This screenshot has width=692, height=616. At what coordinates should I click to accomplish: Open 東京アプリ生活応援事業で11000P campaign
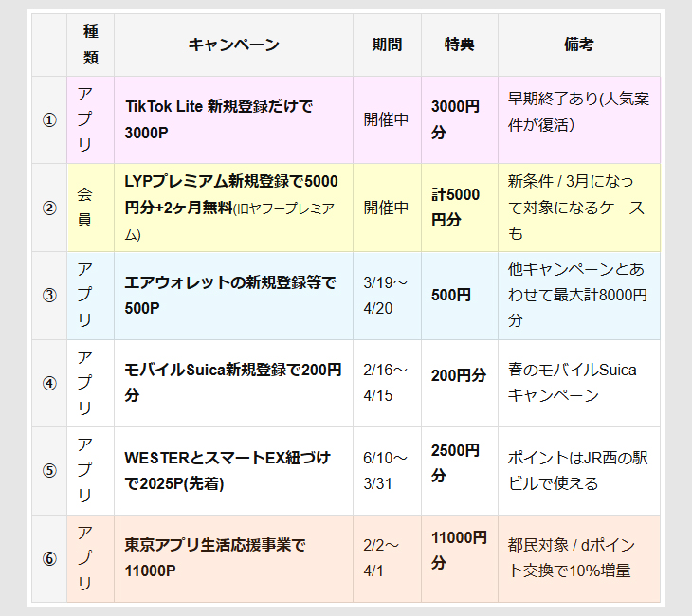[215, 558]
